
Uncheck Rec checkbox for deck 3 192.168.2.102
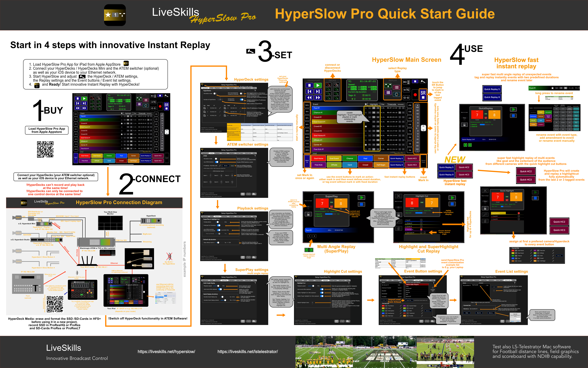point(205,116)
